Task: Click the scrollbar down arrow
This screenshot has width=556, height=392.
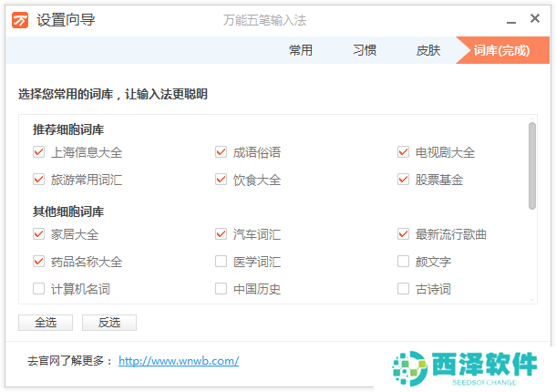Action: 532,300
